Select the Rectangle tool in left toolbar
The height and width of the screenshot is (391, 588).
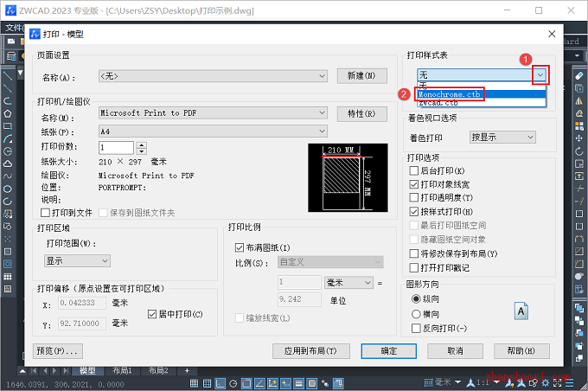tap(8, 126)
